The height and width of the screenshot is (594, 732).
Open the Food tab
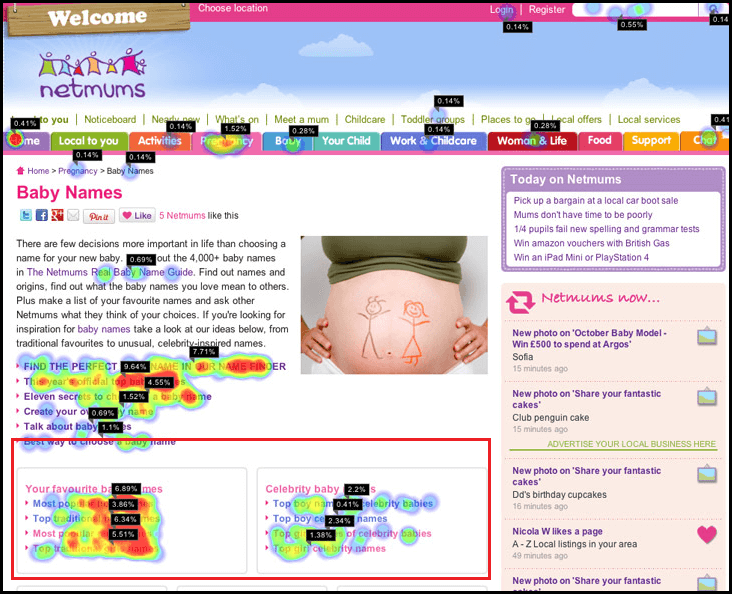pos(599,141)
